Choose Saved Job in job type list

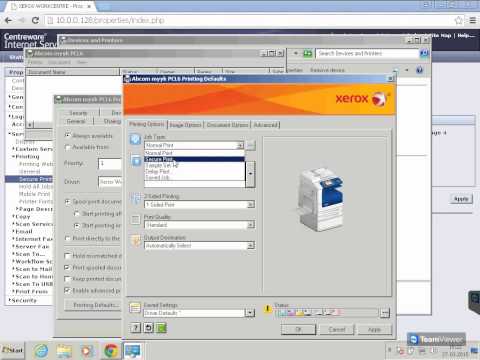[x=194, y=178]
